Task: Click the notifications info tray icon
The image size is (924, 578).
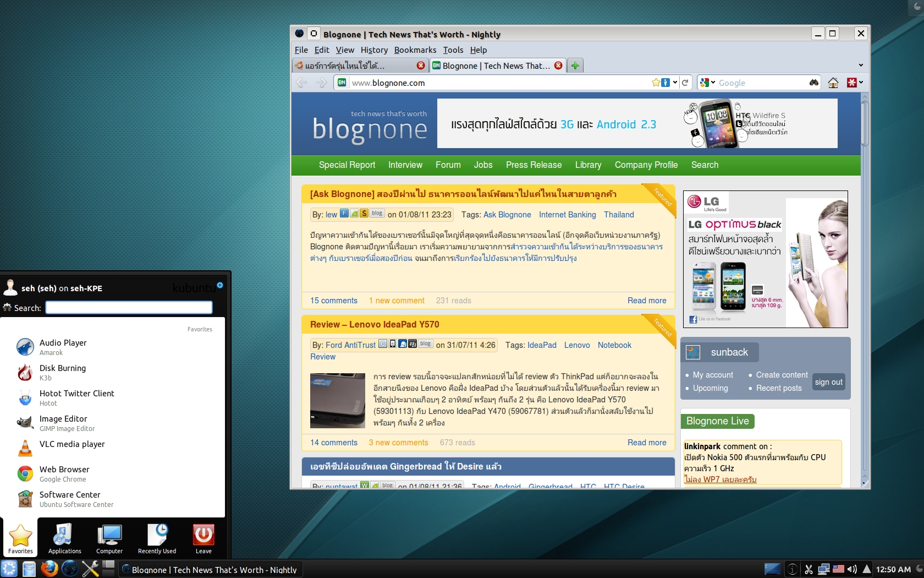Action: pos(793,570)
